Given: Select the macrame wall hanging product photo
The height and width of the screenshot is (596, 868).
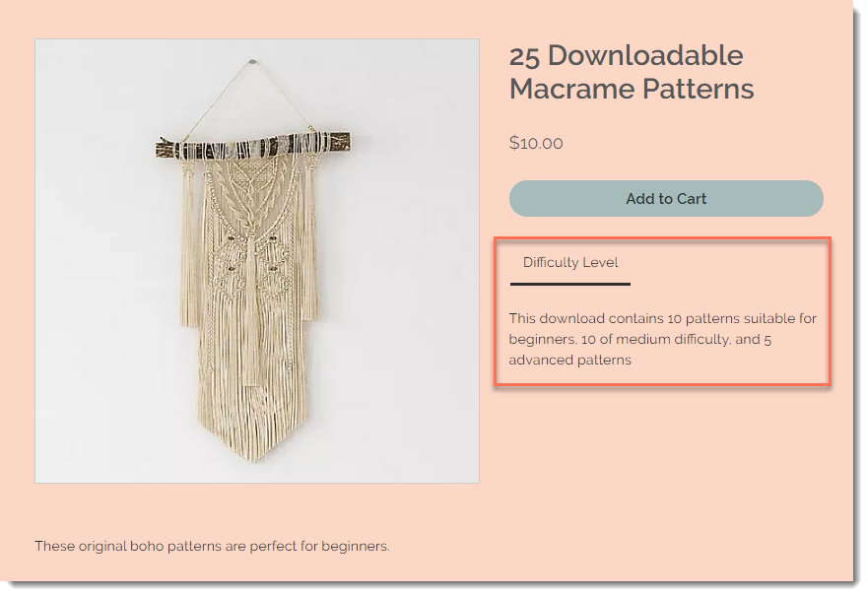Looking at the screenshot, I should (257, 261).
